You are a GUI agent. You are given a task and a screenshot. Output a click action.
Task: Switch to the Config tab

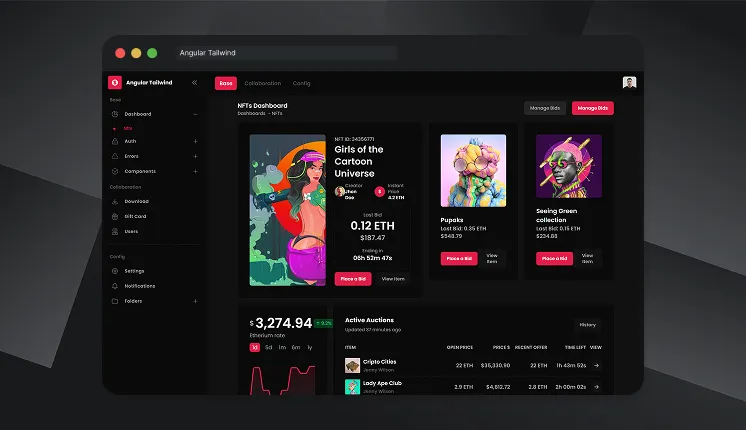(x=301, y=83)
